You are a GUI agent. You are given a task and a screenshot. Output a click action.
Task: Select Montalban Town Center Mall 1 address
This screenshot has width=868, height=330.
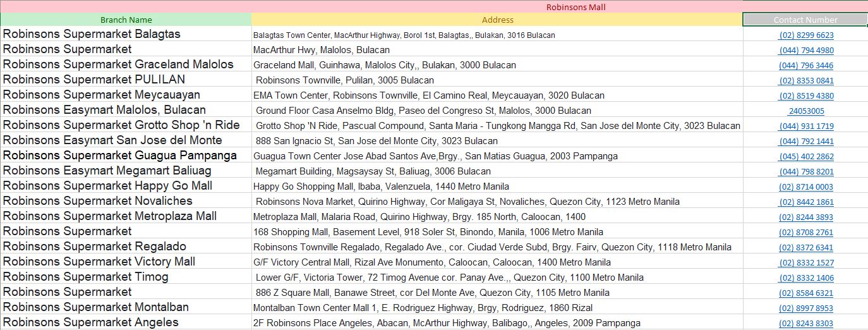pos(497,307)
